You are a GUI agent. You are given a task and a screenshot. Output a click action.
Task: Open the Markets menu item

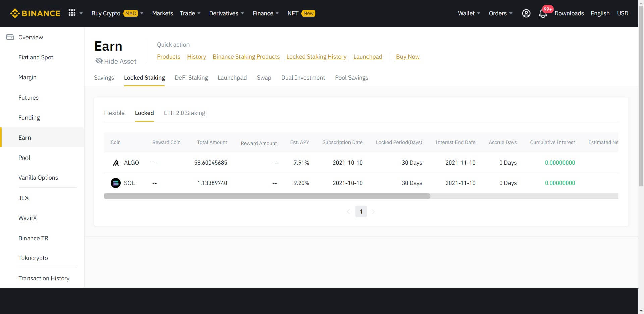pyautogui.click(x=163, y=13)
